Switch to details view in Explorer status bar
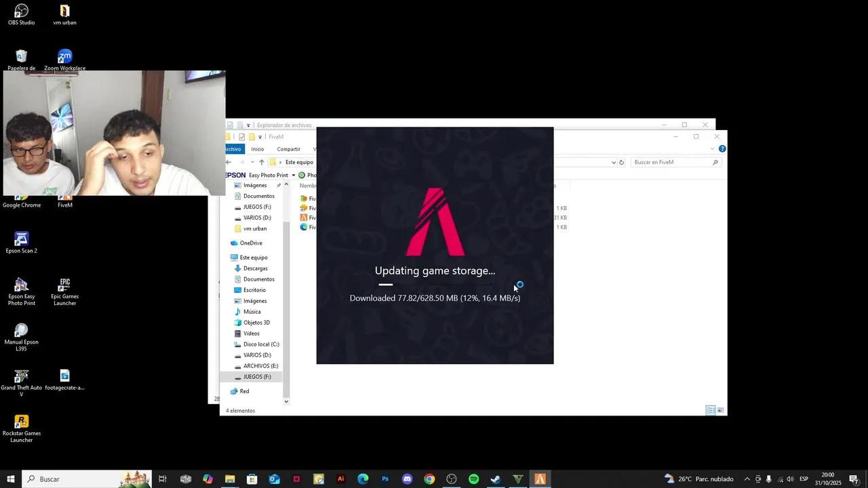The height and width of the screenshot is (488, 868). [x=710, y=411]
